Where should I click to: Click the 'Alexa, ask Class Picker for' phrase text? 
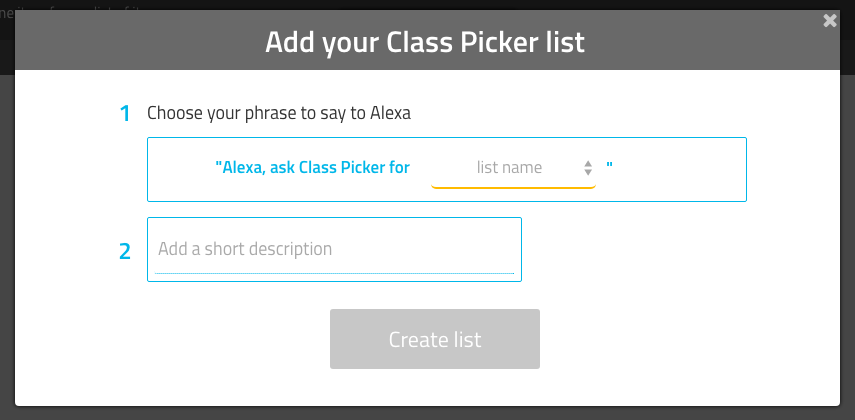click(x=315, y=168)
